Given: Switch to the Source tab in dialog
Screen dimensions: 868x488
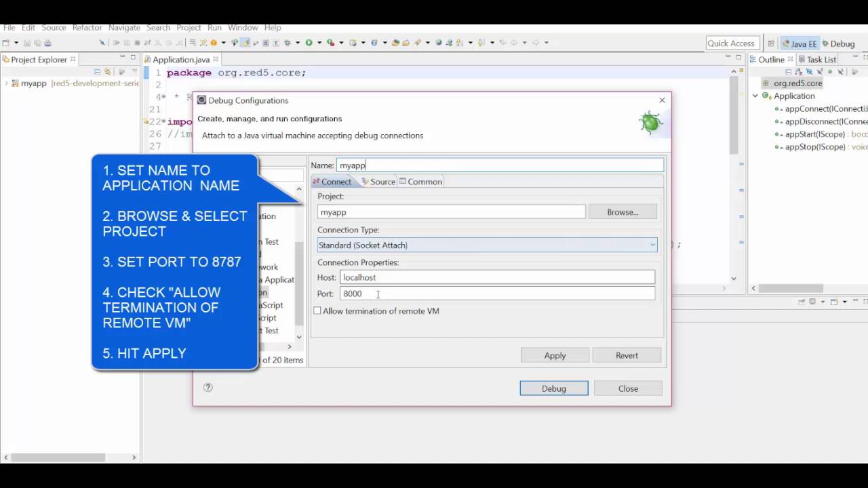Looking at the screenshot, I should (378, 182).
